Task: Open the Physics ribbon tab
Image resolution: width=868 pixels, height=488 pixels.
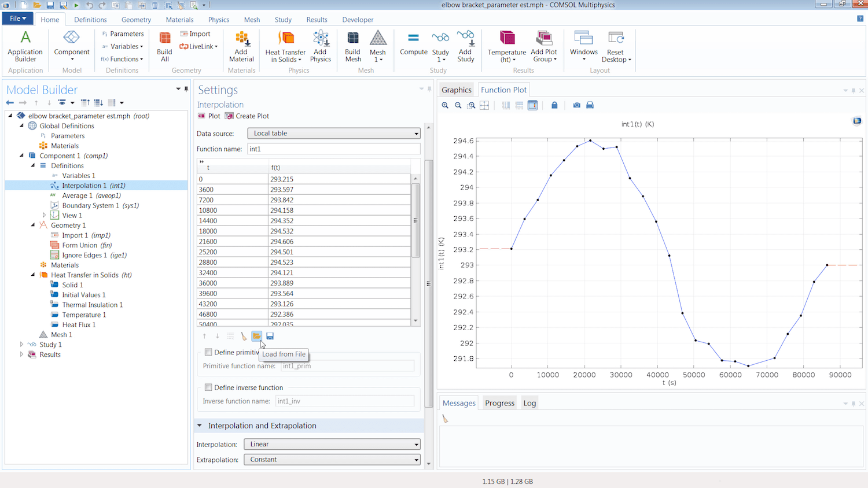Action: [x=218, y=19]
